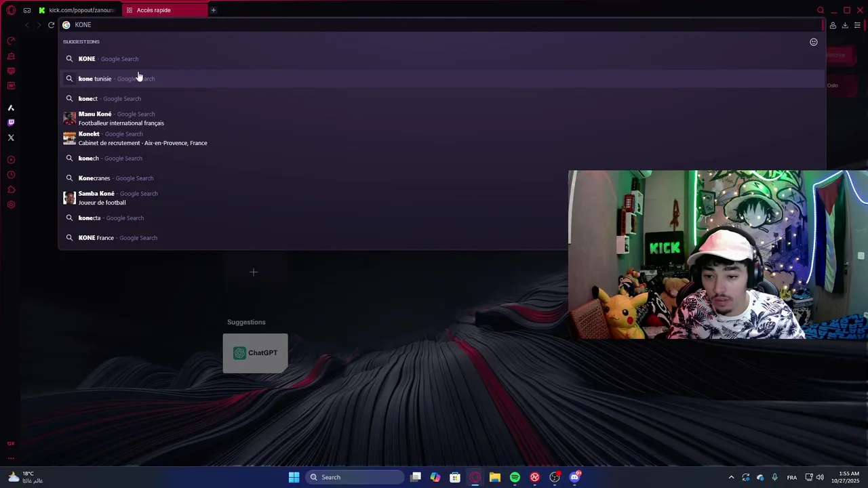Click the taskbar Search box
Screen dimensions: 868x488
click(x=355, y=477)
